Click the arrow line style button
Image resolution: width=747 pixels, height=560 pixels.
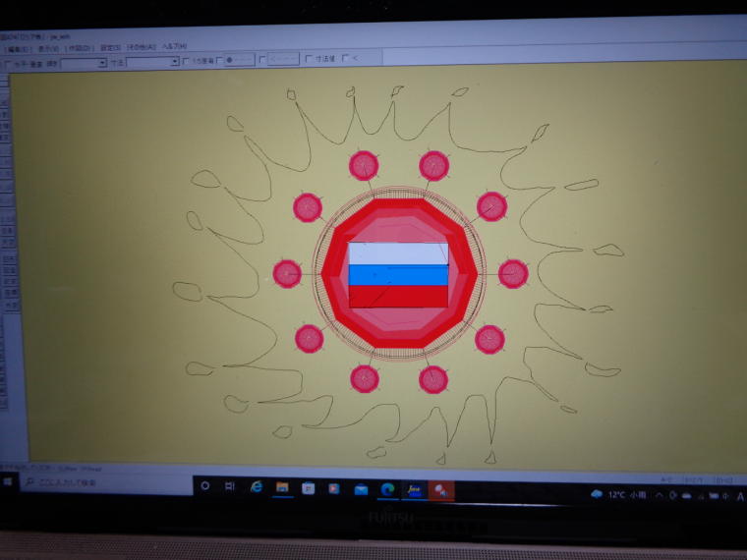click(x=283, y=59)
